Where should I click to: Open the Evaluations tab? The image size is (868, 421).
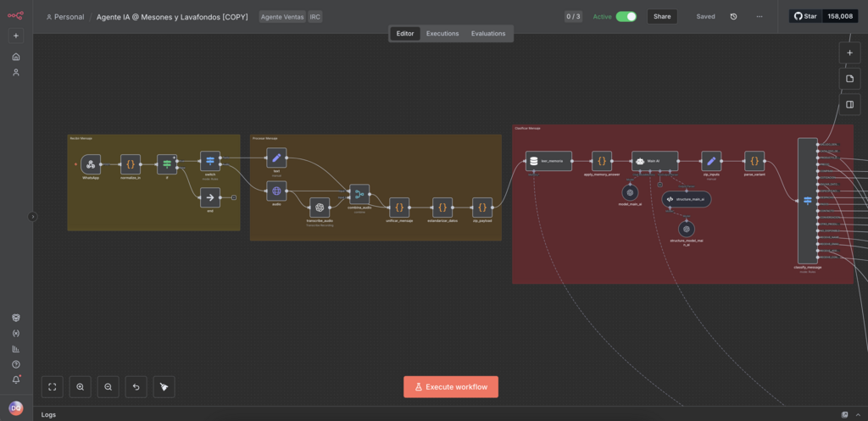click(488, 34)
